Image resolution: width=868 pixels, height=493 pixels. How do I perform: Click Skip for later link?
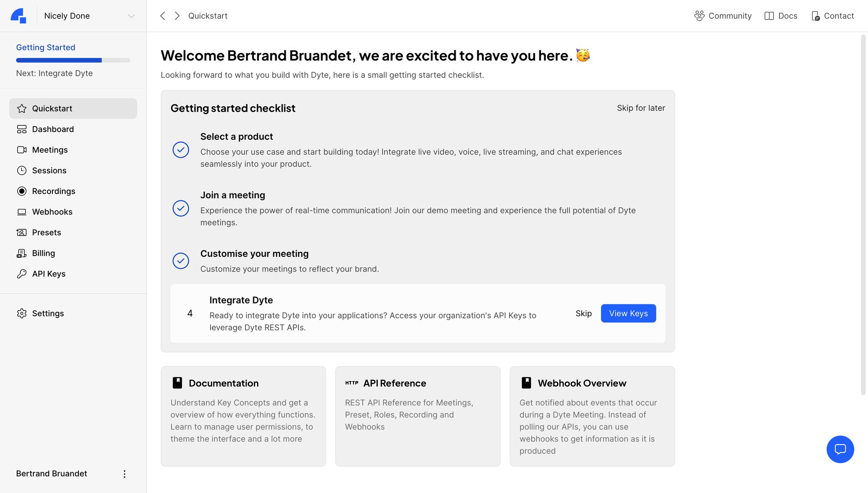(x=641, y=108)
